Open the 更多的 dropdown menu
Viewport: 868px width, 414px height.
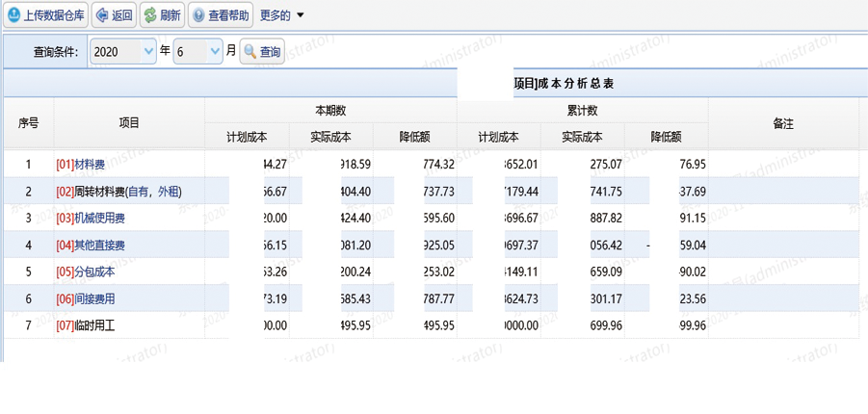pos(281,15)
